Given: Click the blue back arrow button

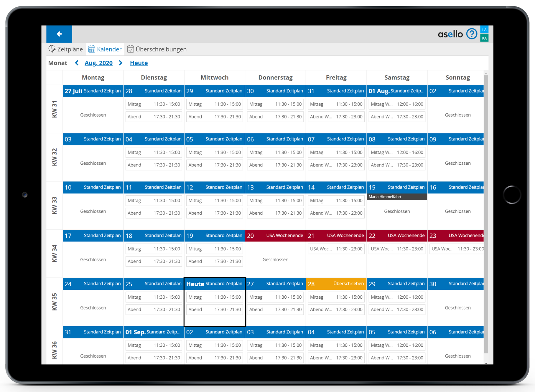Looking at the screenshot, I should [x=59, y=34].
